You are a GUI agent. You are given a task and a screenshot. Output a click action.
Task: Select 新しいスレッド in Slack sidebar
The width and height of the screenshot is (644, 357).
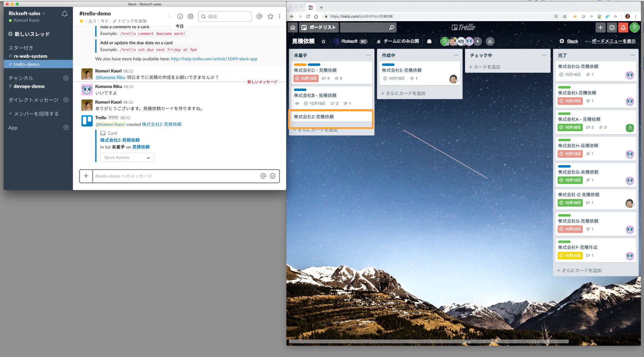[x=29, y=34]
